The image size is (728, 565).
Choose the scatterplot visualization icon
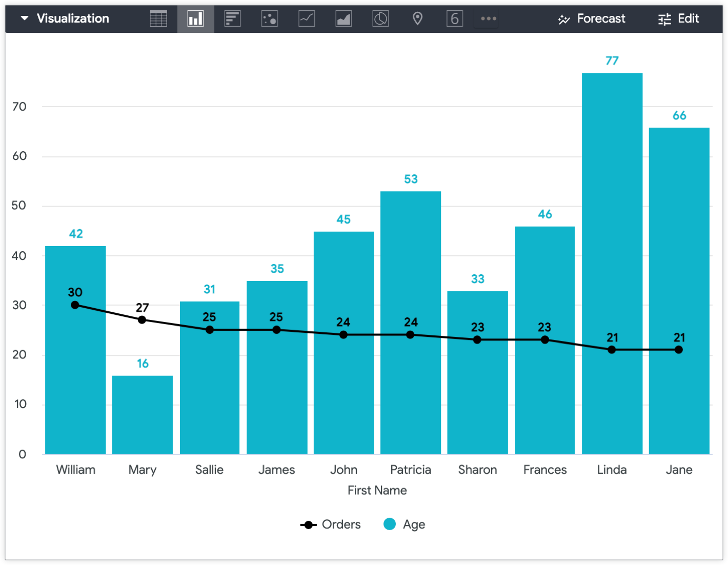point(269,19)
